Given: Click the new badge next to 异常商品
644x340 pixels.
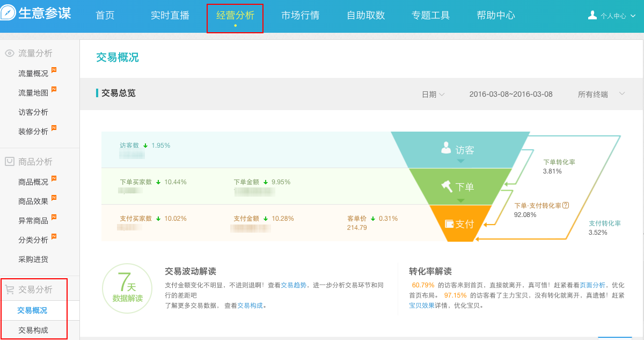Looking at the screenshot, I should (x=54, y=217).
